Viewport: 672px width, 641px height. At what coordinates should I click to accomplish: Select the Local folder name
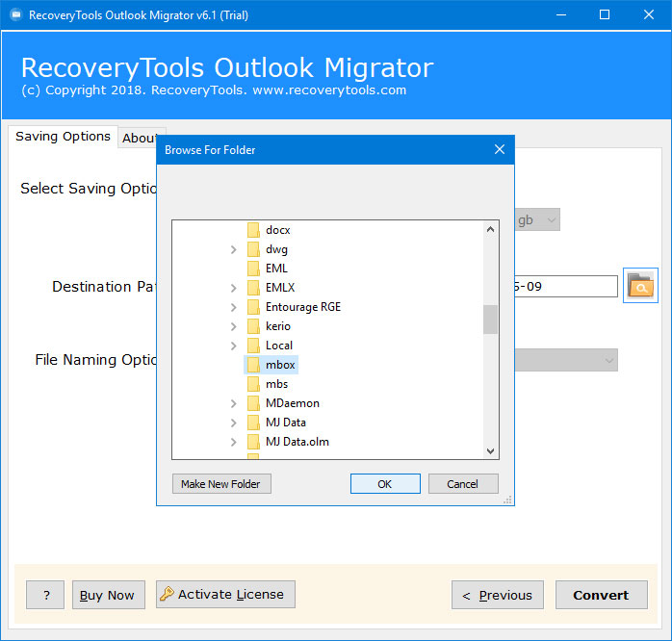click(279, 346)
